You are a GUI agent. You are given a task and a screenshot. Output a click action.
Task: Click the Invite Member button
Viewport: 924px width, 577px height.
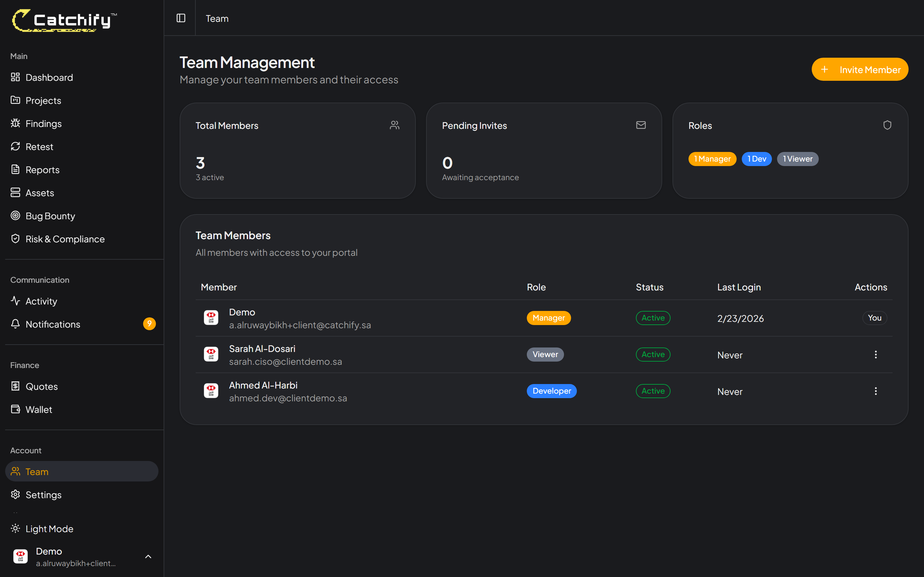(860, 69)
